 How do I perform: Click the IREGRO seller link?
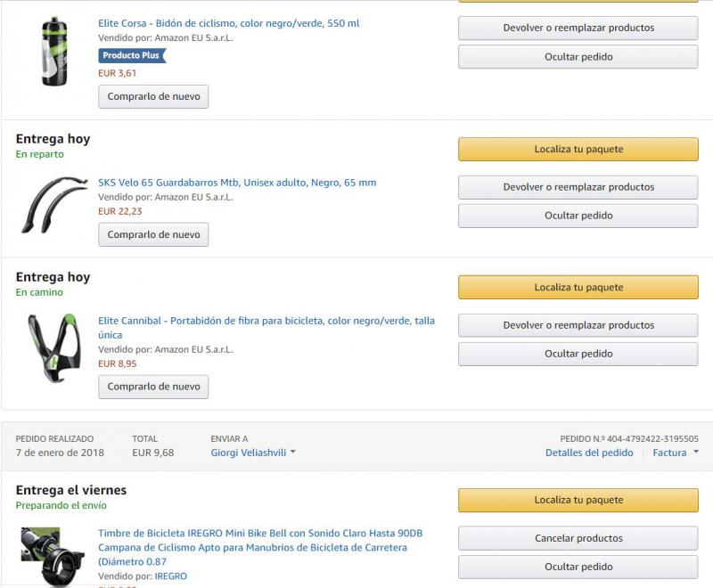click(x=171, y=576)
